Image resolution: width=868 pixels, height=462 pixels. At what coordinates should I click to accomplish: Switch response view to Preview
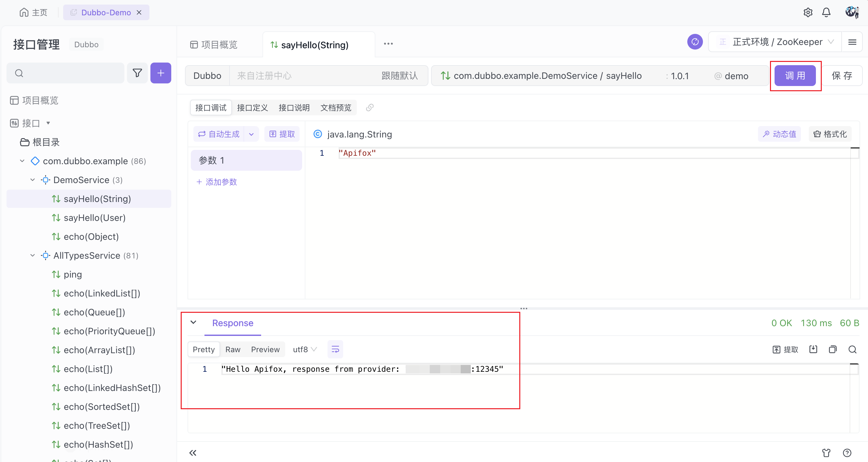pyautogui.click(x=265, y=349)
